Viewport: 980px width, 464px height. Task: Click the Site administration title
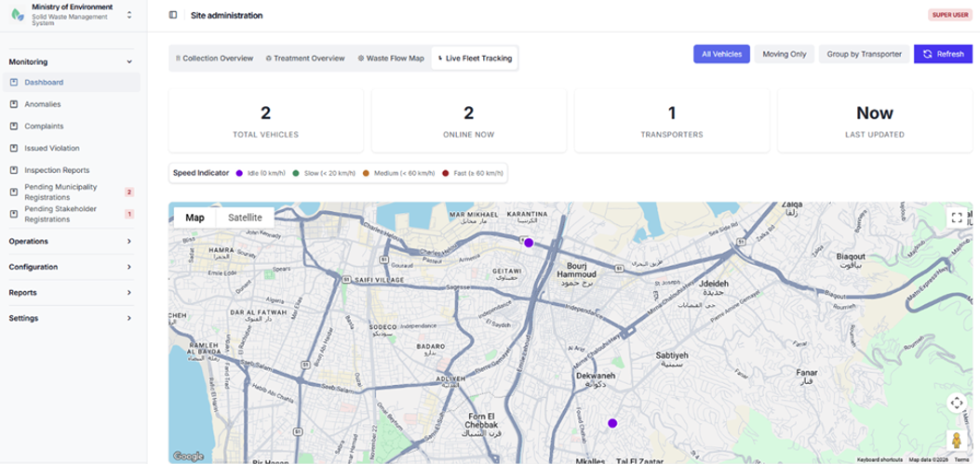227,15
